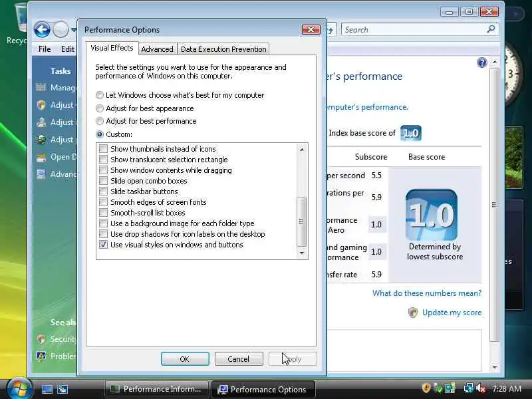Uncheck Use visual styles on windows and buttons

tap(103, 245)
